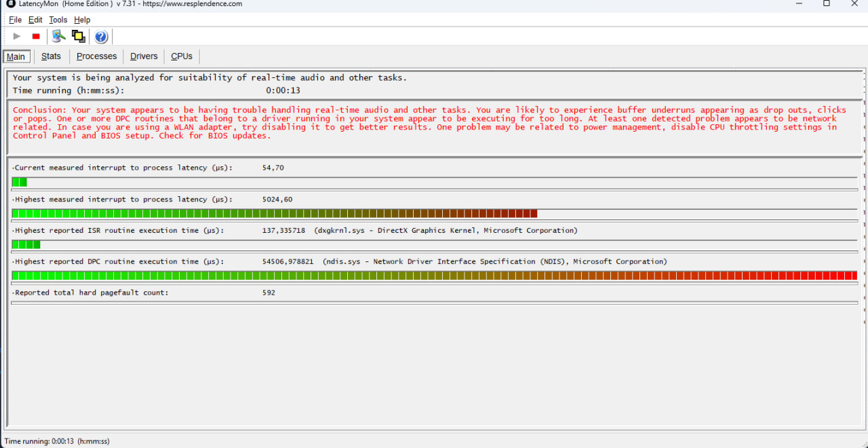
Task: Open help via the blue question mark icon
Action: pos(101,37)
